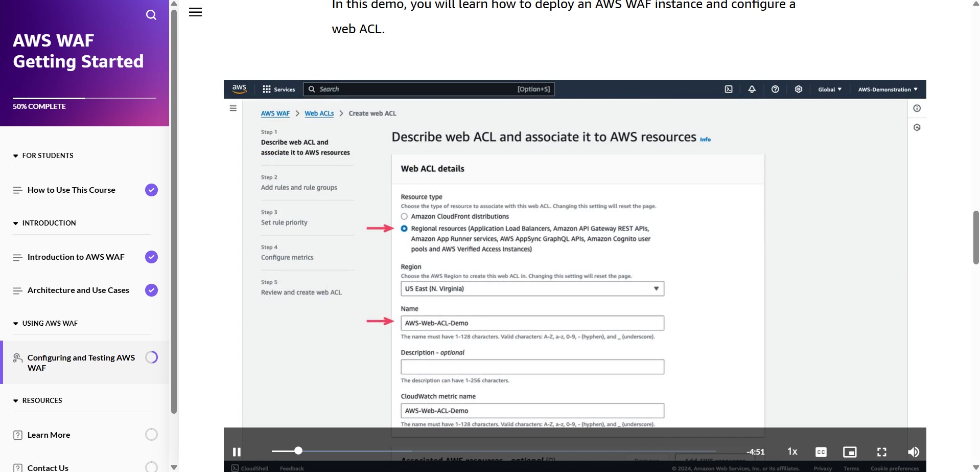Screen dimensions: 980x472
Task: Open the console navigation hamburger menu
Action: (234, 108)
